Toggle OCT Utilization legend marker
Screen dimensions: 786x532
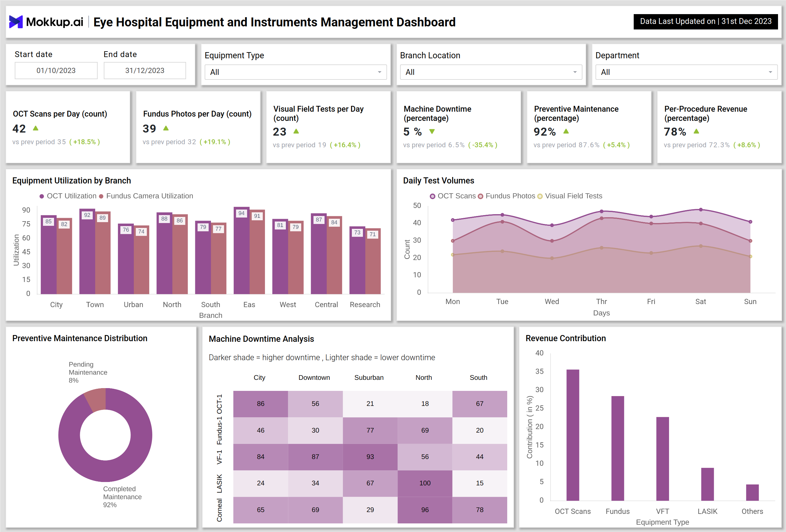pyautogui.click(x=42, y=196)
